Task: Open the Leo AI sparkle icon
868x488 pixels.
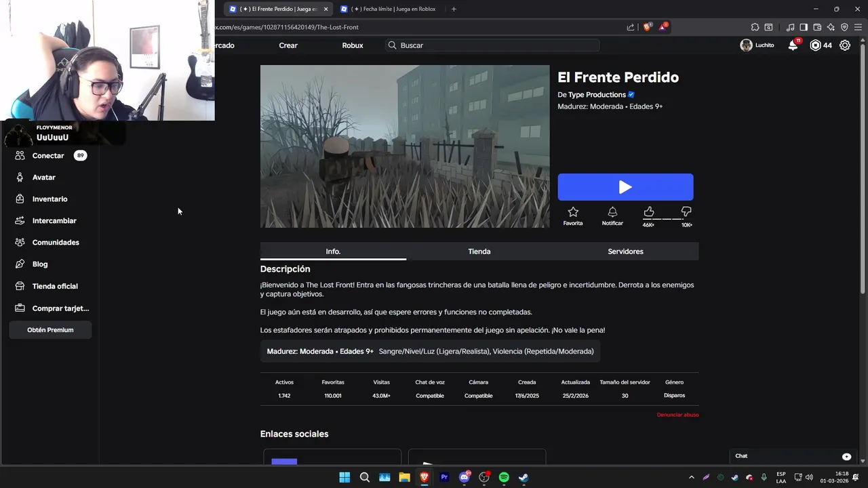Action: (x=831, y=27)
